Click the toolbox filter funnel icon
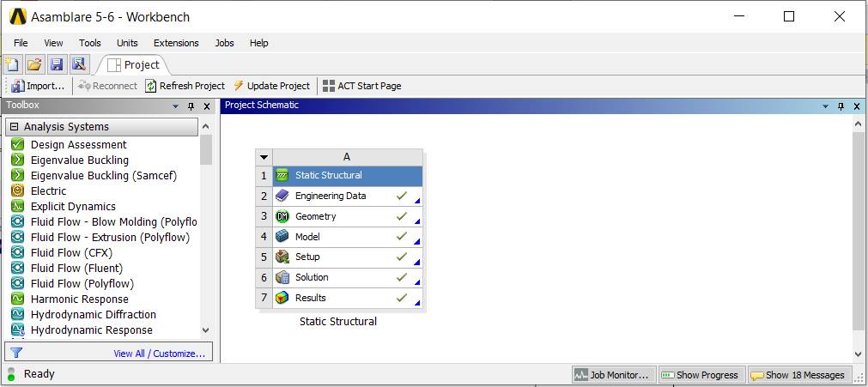 16,353
